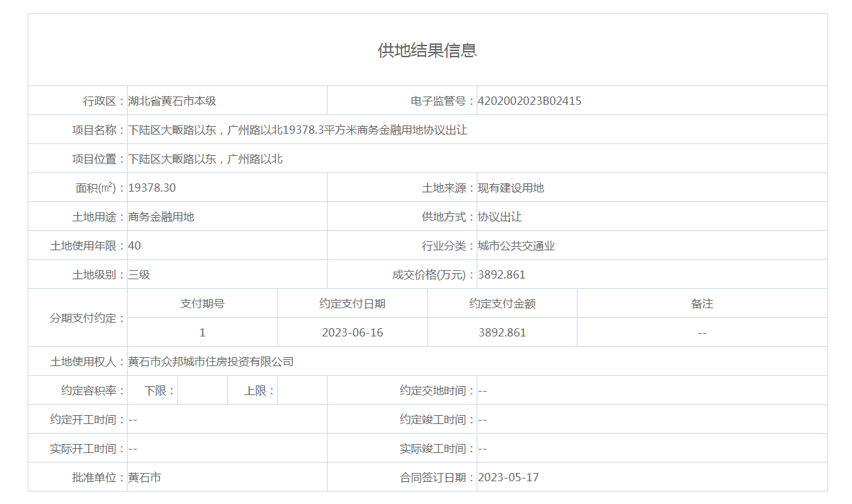
Task: Click the electronic supervision number 4202002023B02415
Action: coord(529,101)
